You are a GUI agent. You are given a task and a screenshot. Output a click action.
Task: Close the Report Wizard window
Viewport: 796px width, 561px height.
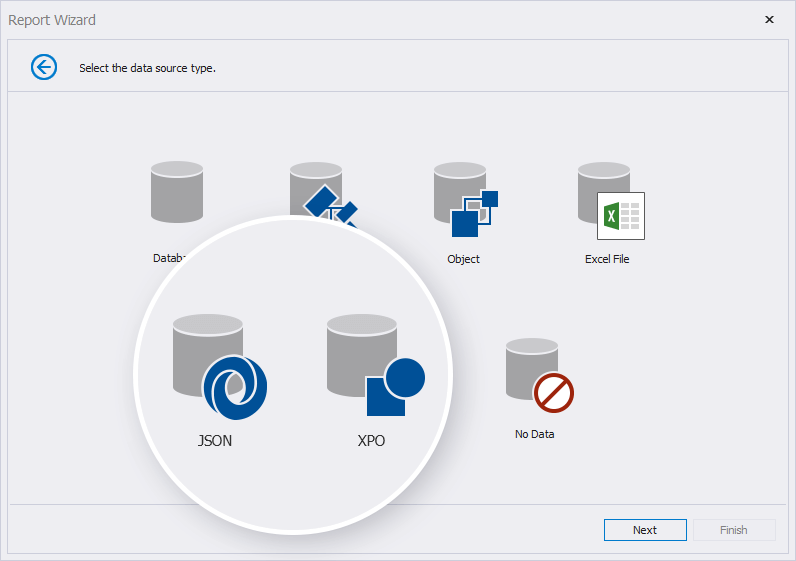point(769,19)
